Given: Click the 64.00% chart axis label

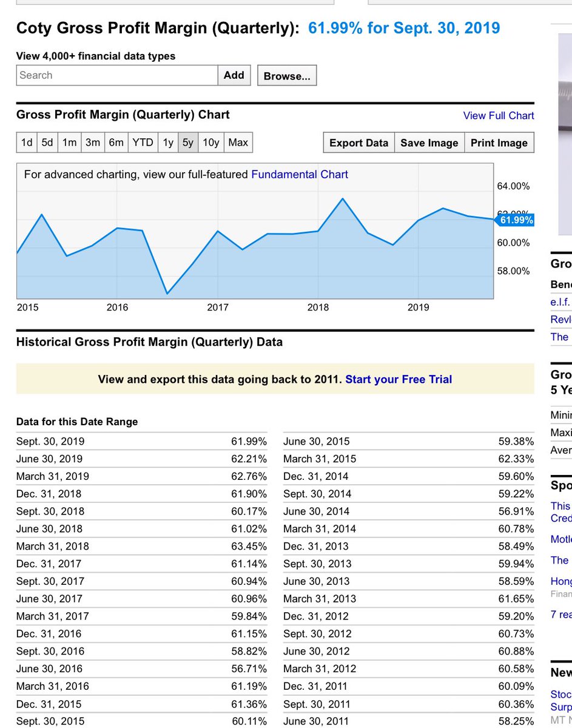Looking at the screenshot, I should [514, 186].
